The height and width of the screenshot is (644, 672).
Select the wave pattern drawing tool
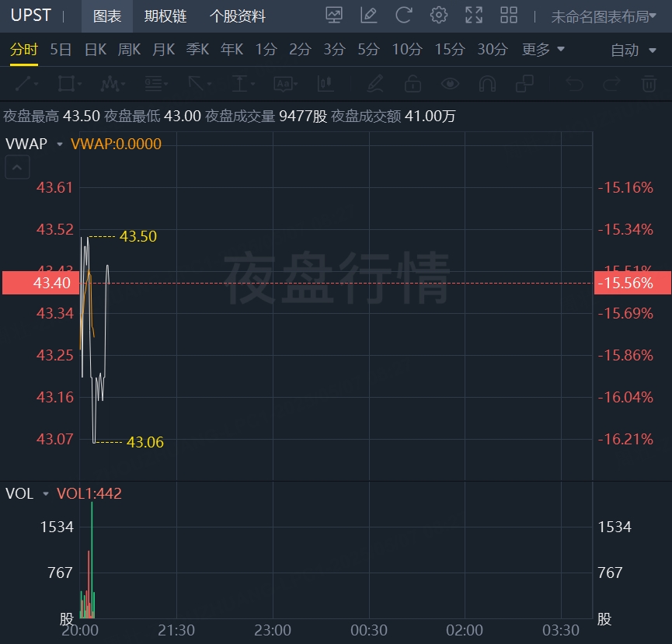click(x=110, y=84)
